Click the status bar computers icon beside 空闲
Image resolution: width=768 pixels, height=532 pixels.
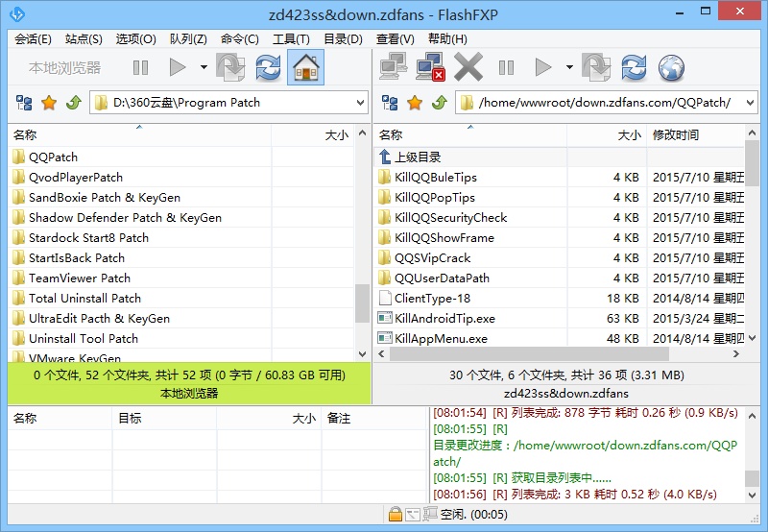(430, 514)
